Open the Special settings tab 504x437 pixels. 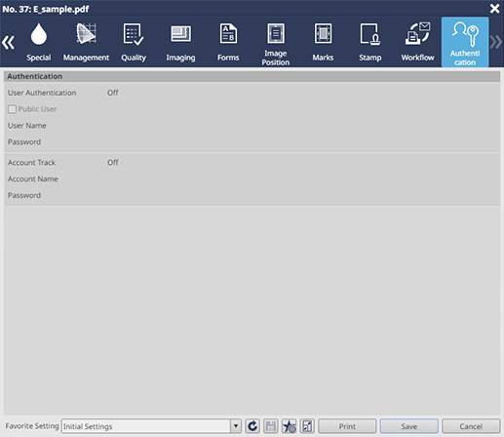pyautogui.click(x=39, y=42)
